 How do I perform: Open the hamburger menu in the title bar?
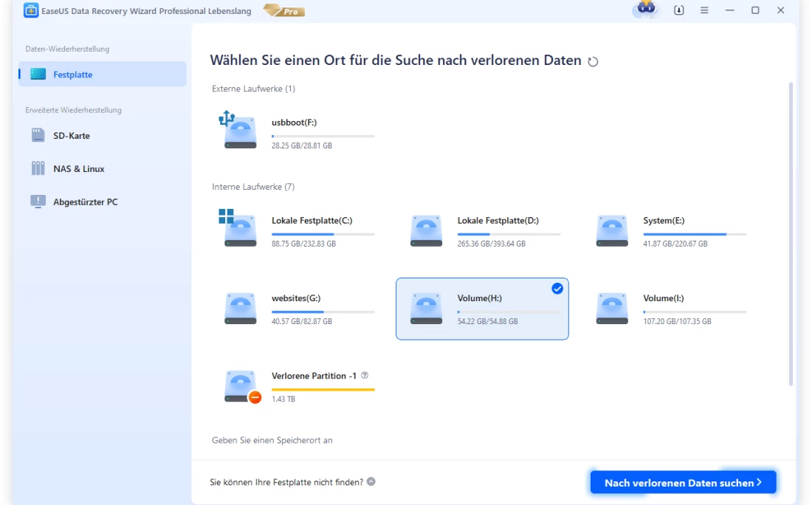pos(704,10)
